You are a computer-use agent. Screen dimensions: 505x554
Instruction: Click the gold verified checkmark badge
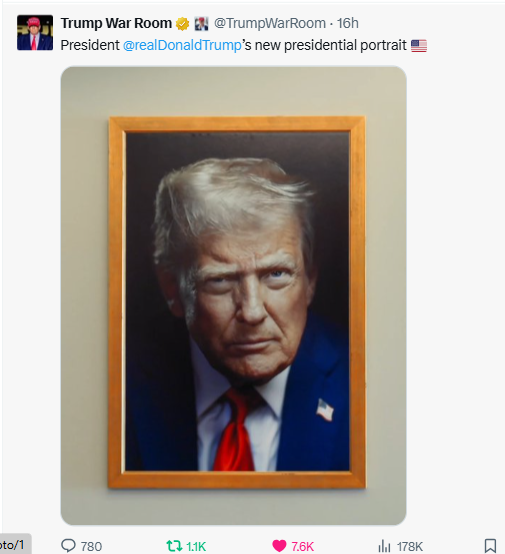pyautogui.click(x=182, y=24)
